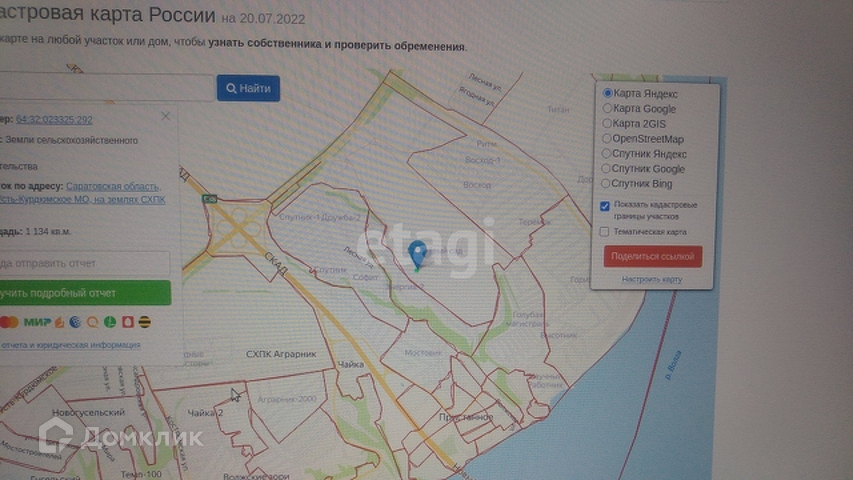The width and height of the screenshot is (853, 480).
Task: Click the green Sberbank payment icon
Action: click(110, 322)
